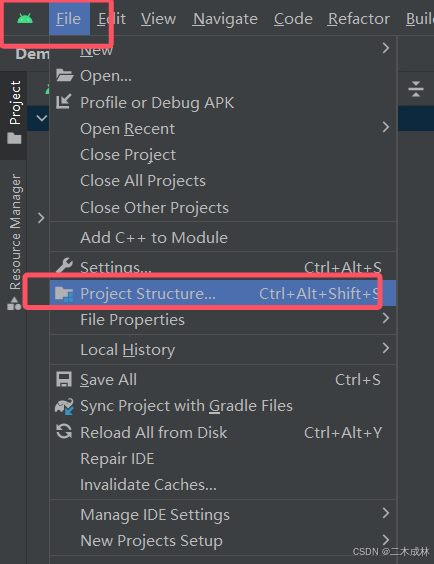Screen dimensions: 434x564
Task: Click the Project Structure folder icon
Action: (64, 294)
